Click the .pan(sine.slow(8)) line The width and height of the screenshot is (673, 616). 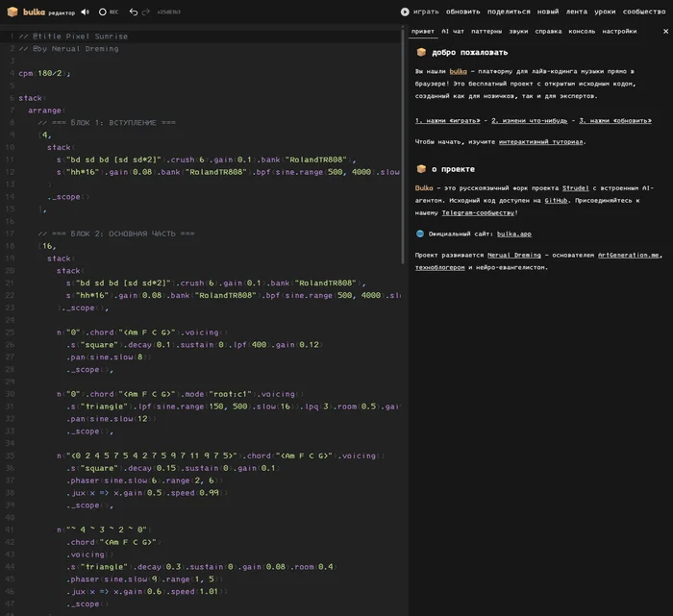pyautogui.click(x=109, y=357)
